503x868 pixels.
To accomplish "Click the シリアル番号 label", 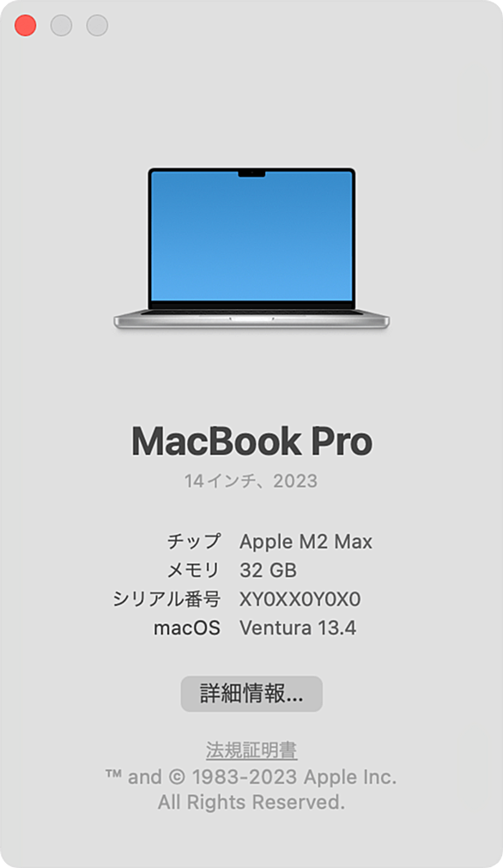I will tap(167, 599).
